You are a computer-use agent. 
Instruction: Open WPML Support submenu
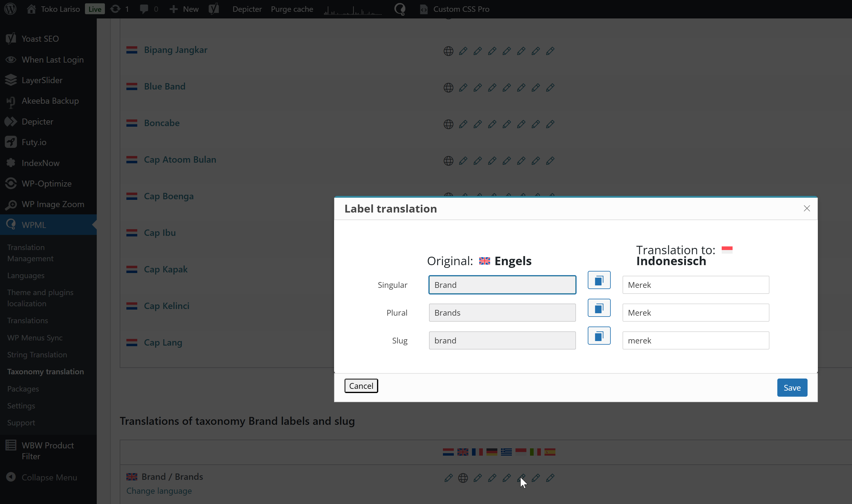click(21, 423)
